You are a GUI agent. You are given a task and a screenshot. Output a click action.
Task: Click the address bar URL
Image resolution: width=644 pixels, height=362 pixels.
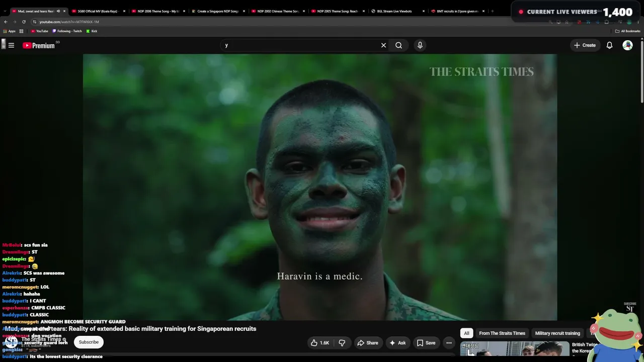[69, 22]
